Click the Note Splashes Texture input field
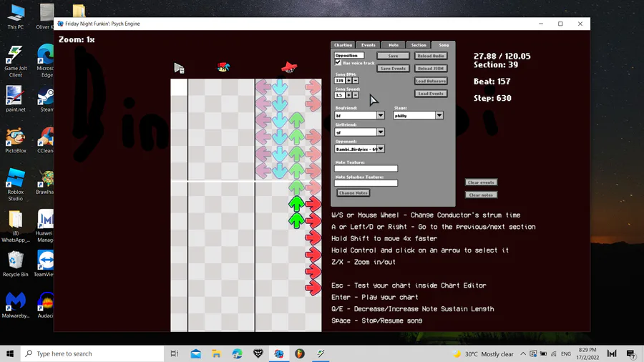 (366, 183)
